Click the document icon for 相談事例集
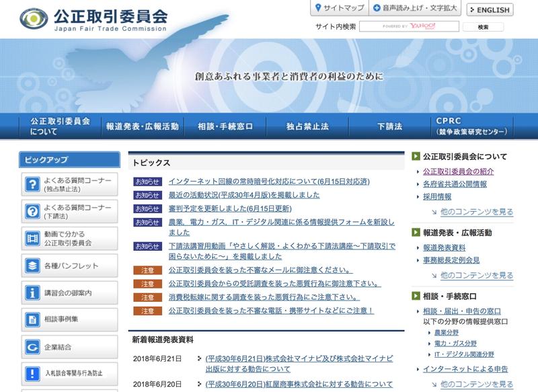 click(32, 320)
